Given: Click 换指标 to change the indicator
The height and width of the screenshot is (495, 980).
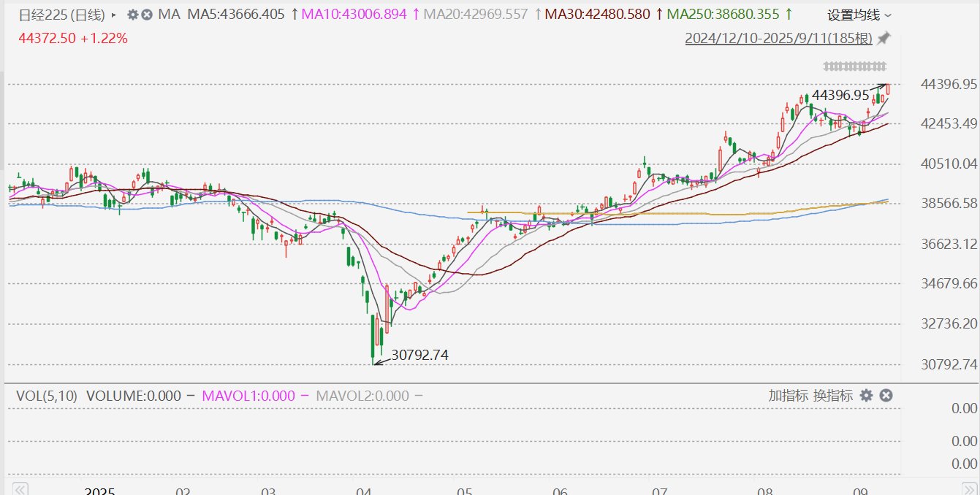Looking at the screenshot, I should point(832,396).
